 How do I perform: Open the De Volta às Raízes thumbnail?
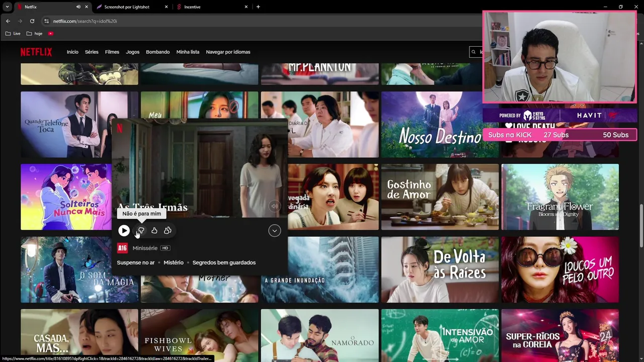(440, 269)
